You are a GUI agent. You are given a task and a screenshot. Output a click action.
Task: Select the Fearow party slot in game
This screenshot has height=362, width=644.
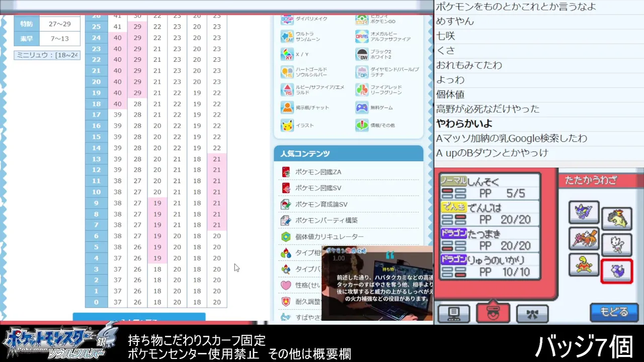pyautogui.click(x=584, y=239)
